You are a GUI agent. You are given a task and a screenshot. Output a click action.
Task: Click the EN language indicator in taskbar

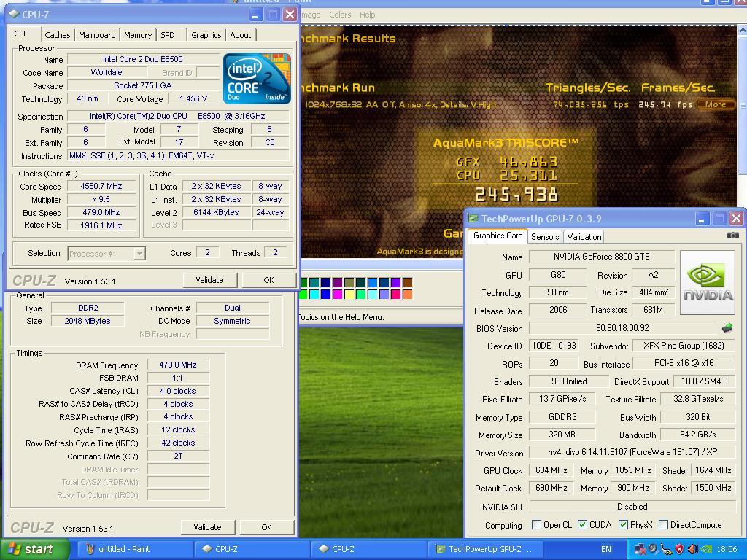[606, 549]
